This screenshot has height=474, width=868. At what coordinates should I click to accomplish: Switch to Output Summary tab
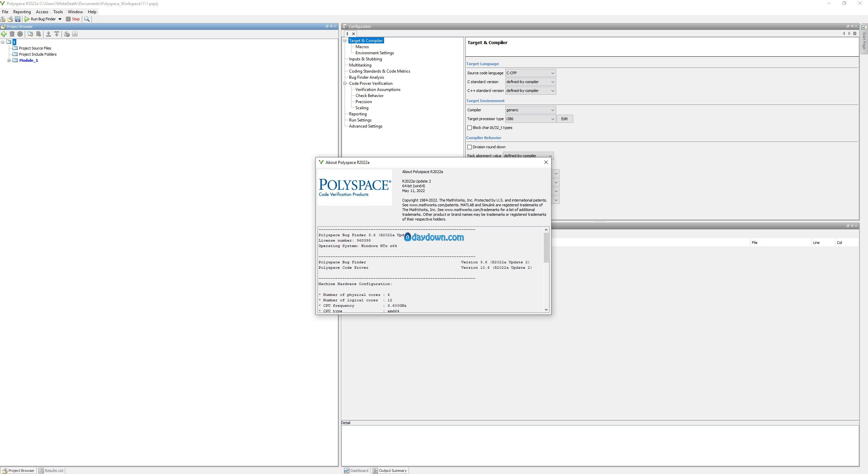[390, 471]
